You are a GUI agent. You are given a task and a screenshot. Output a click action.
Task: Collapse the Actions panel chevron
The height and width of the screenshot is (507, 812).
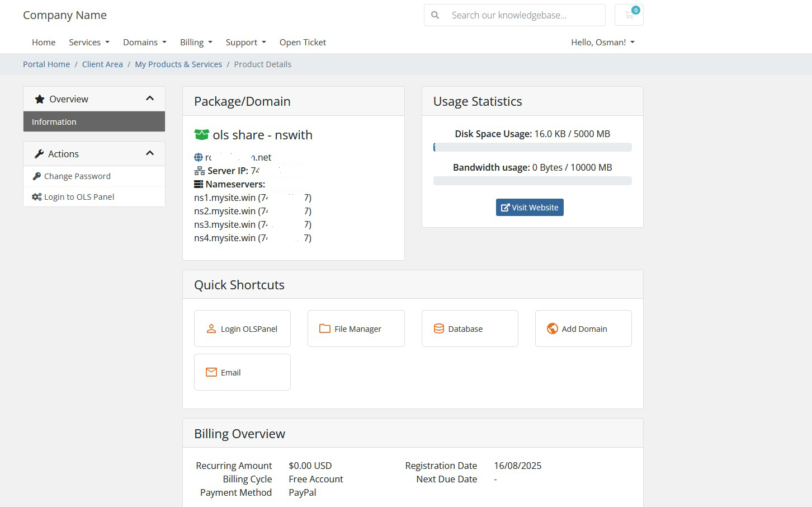[150, 153]
